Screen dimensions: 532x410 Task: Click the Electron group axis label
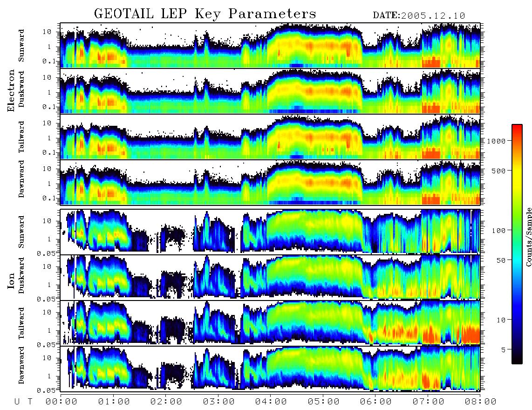[x=11, y=91]
